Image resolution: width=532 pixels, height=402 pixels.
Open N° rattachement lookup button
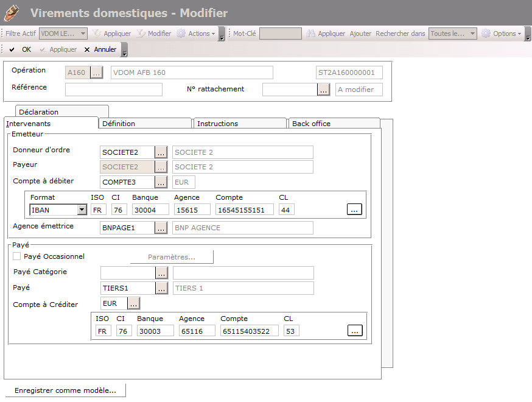323,90
